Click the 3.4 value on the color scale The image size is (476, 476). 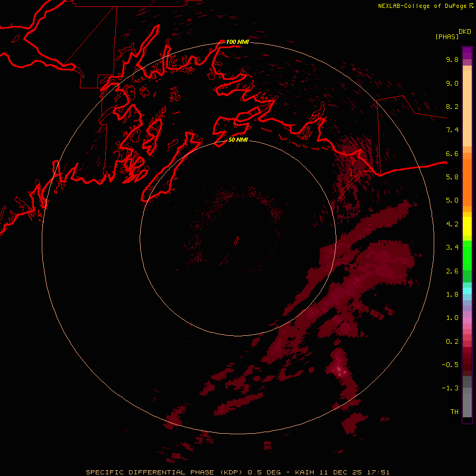(452, 248)
